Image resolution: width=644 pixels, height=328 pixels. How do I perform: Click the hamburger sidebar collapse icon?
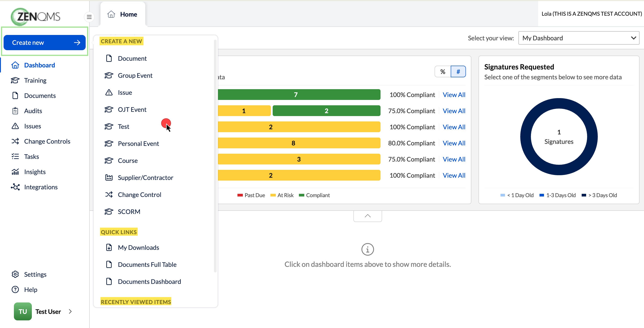pos(89,17)
